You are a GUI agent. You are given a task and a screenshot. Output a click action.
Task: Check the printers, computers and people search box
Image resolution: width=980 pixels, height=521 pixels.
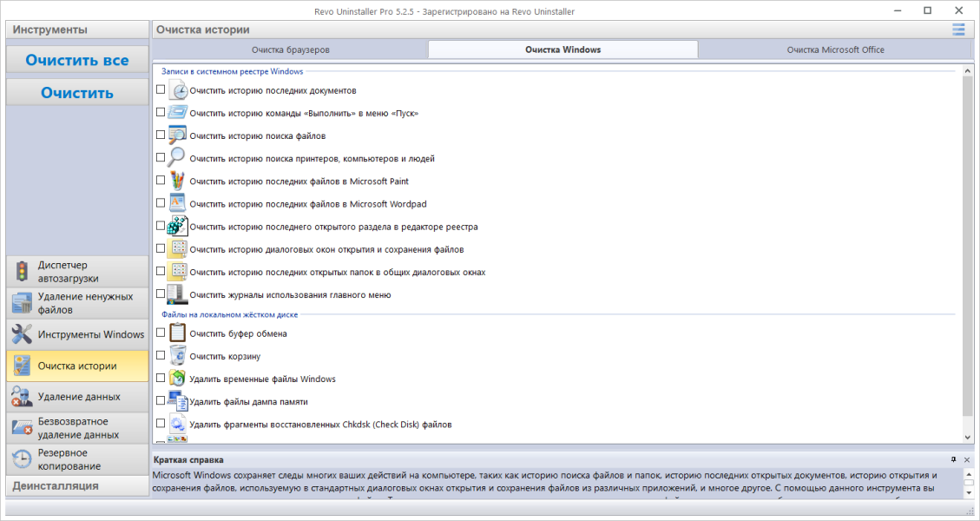coord(161,158)
